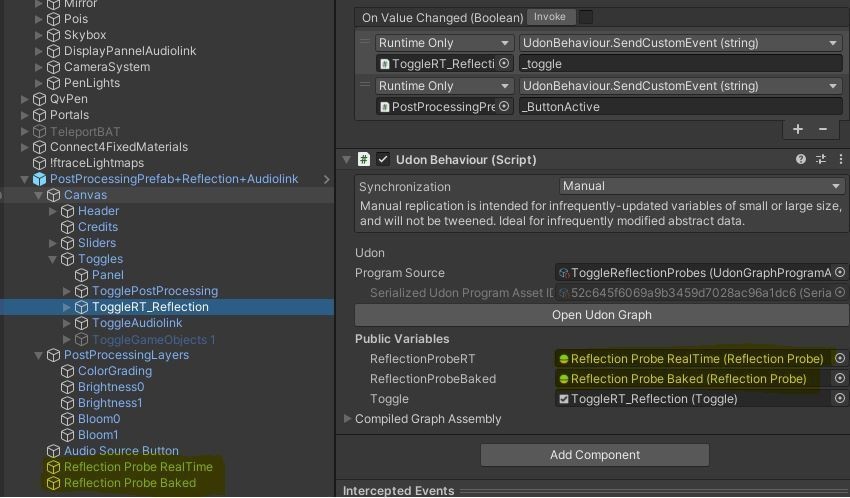This screenshot has width=850, height=498.
Task: Expand Connect4FixedMaterials tree arrow
Action: coord(24,147)
